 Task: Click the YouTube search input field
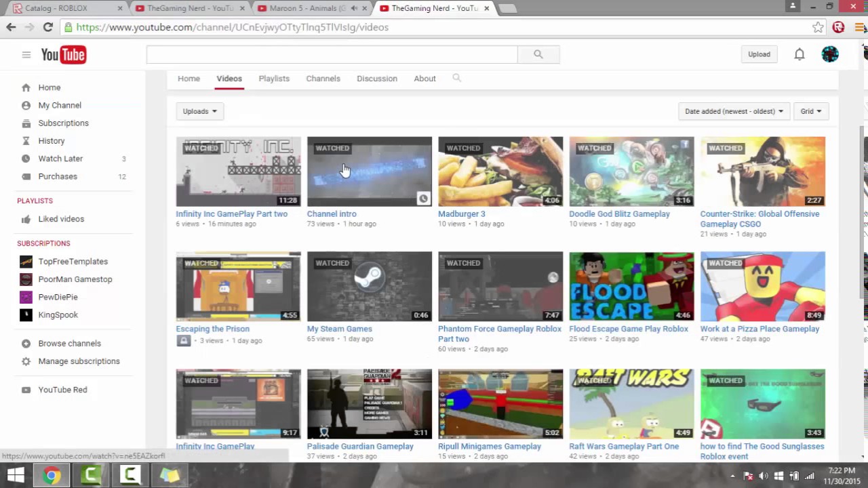[332, 54]
